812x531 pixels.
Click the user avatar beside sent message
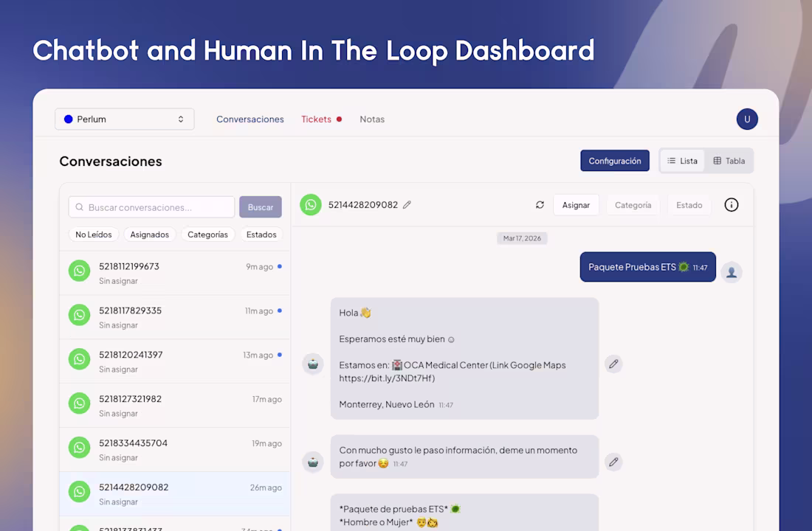[732, 272]
